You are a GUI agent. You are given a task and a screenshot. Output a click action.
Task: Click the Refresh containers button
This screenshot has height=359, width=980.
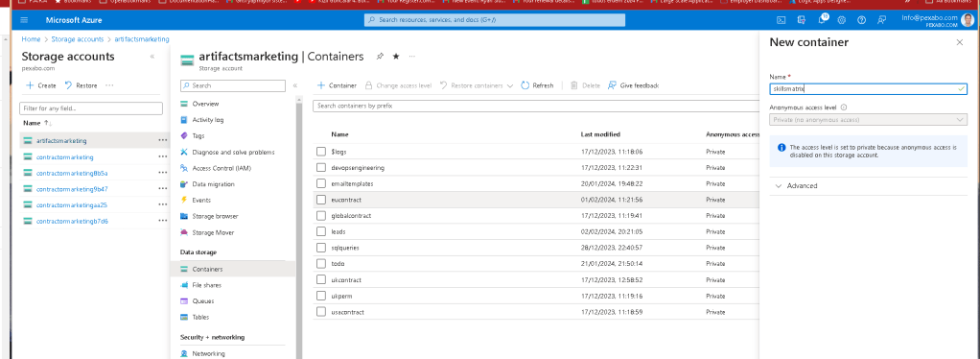pos(538,85)
